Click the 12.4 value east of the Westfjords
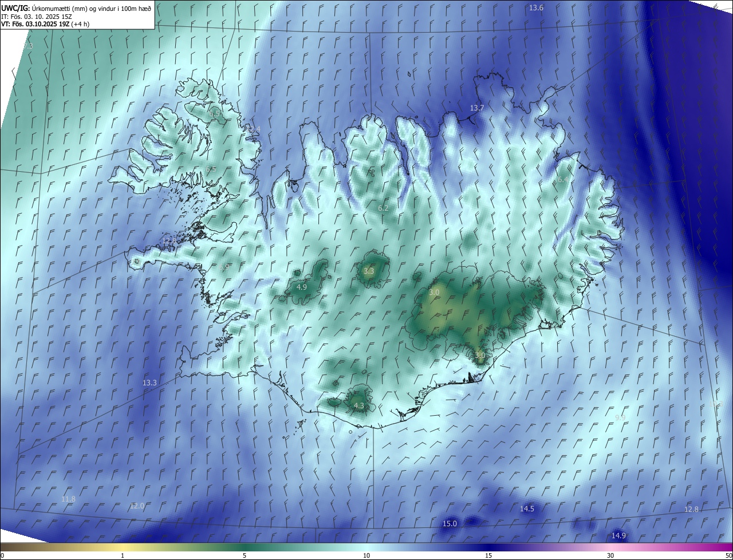 [x=254, y=130]
